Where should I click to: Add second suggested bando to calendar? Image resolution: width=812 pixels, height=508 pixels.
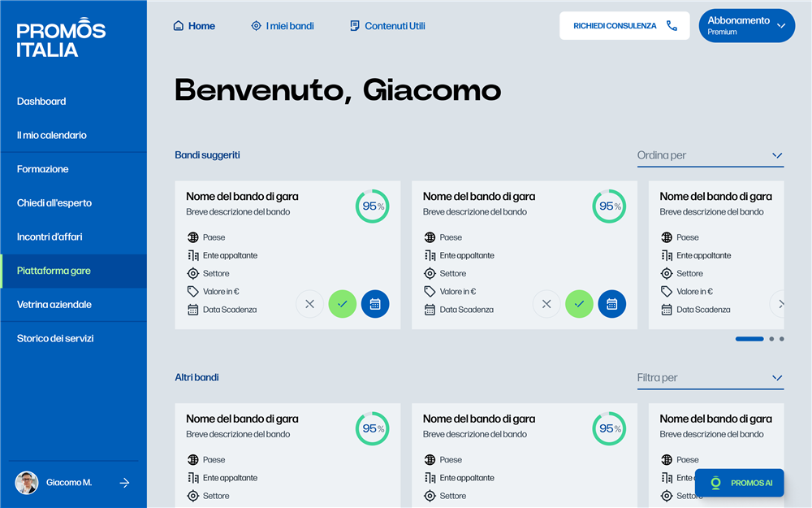click(x=611, y=304)
